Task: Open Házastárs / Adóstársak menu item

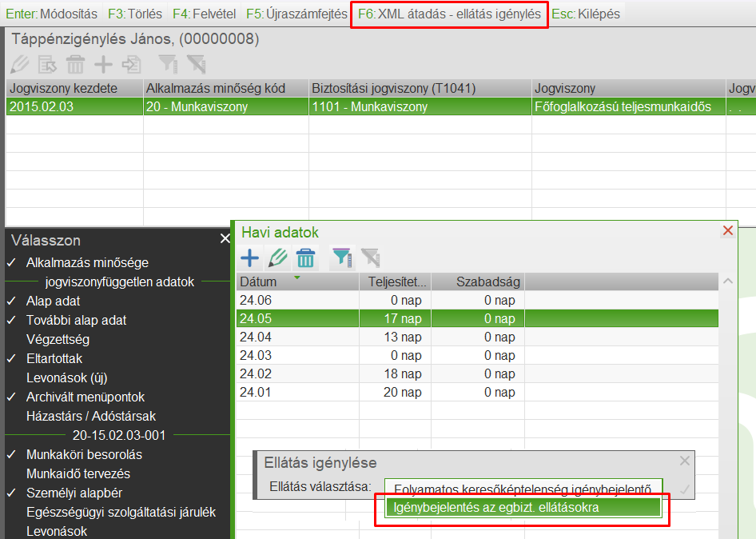Action: (x=91, y=416)
